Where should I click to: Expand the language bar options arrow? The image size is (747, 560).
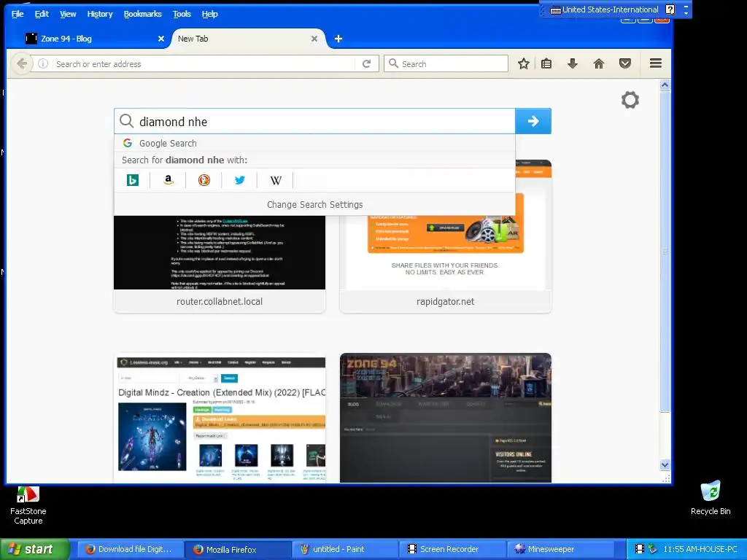pyautogui.click(x=686, y=13)
